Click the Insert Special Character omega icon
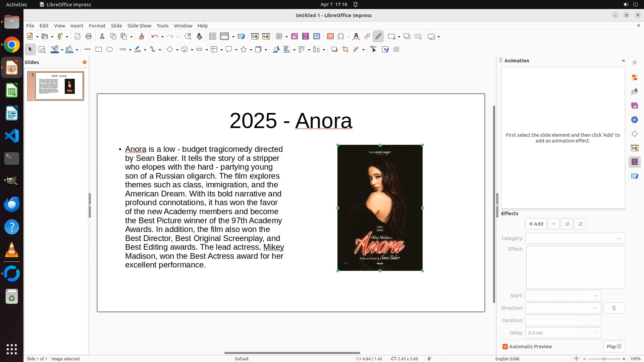 [x=340, y=37]
